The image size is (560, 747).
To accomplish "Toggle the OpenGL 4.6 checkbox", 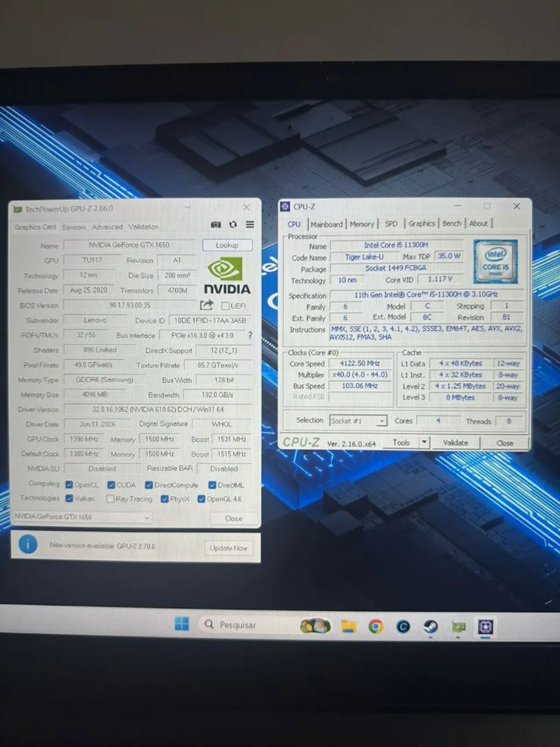I will pos(201,499).
